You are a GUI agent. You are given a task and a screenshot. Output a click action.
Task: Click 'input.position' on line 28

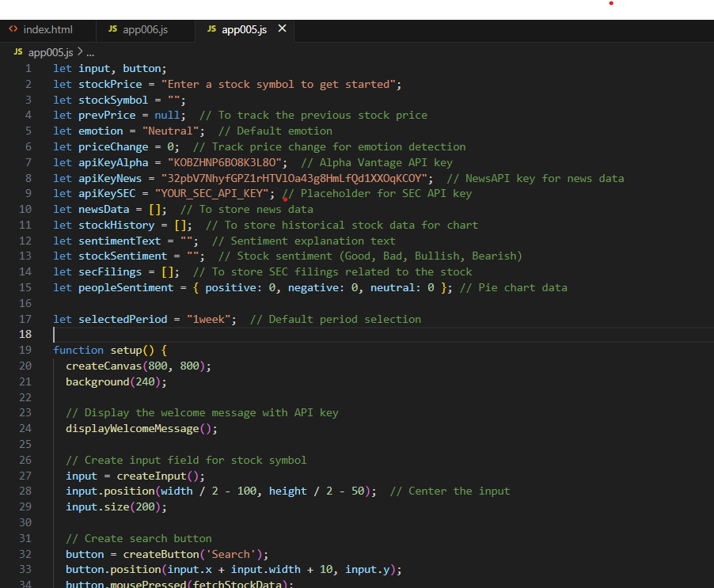[x=110, y=491]
